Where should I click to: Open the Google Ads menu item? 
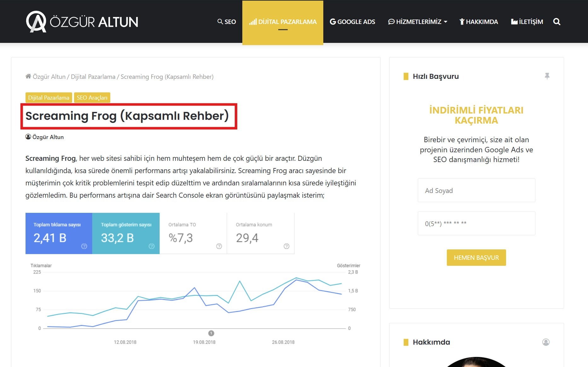352,22
